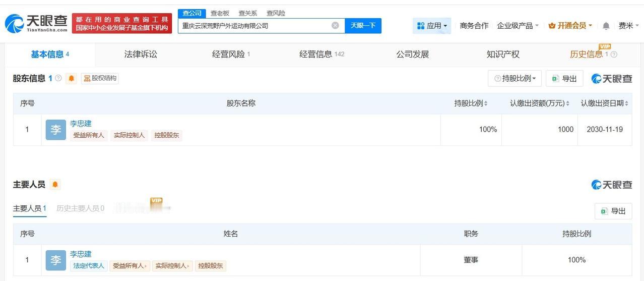Click the 董事 position cell
Image resolution: width=644 pixels, height=281 pixels.
tap(471, 260)
